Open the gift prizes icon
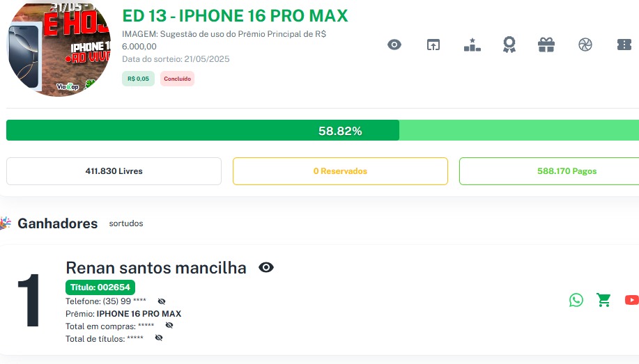639x364 pixels. point(546,45)
